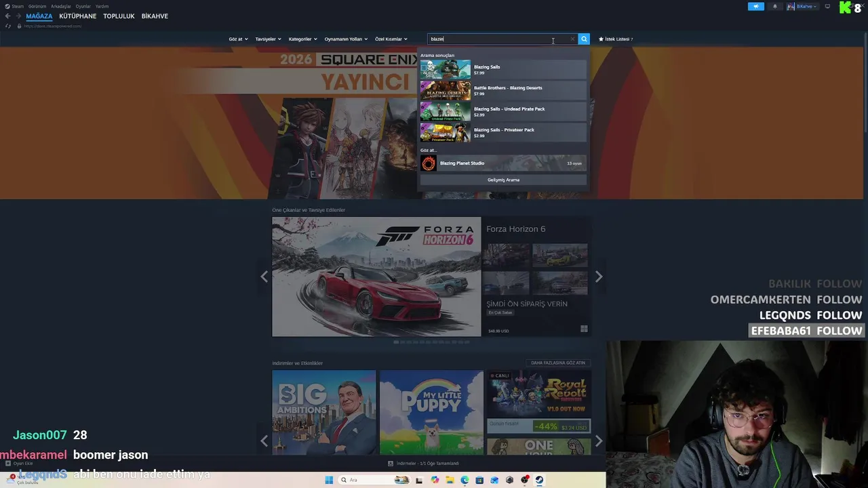This screenshot has width=868, height=488.
Task: Select the Blazing Sails search result
Action: [503, 69]
